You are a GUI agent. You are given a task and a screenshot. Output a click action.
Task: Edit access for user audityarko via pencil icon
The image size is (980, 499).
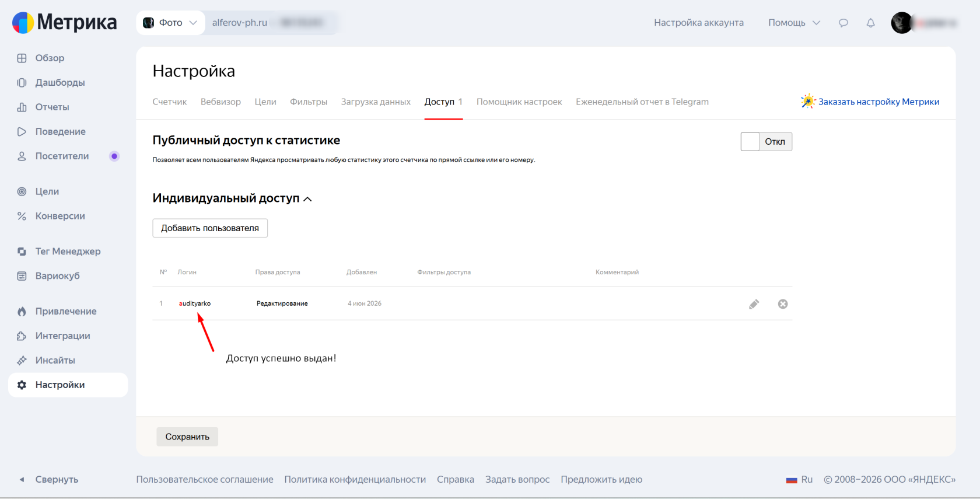(x=754, y=304)
